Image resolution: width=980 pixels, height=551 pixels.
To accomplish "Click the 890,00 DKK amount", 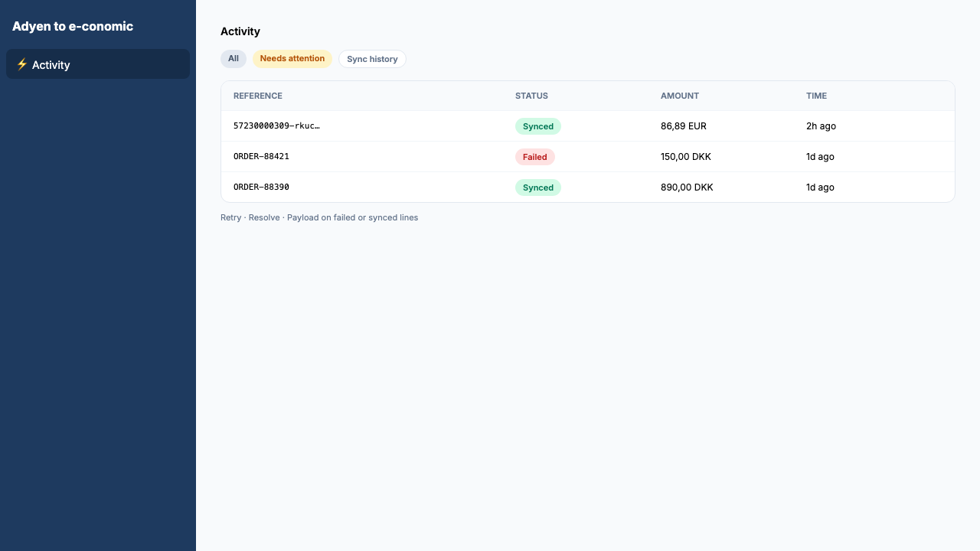I will (687, 187).
